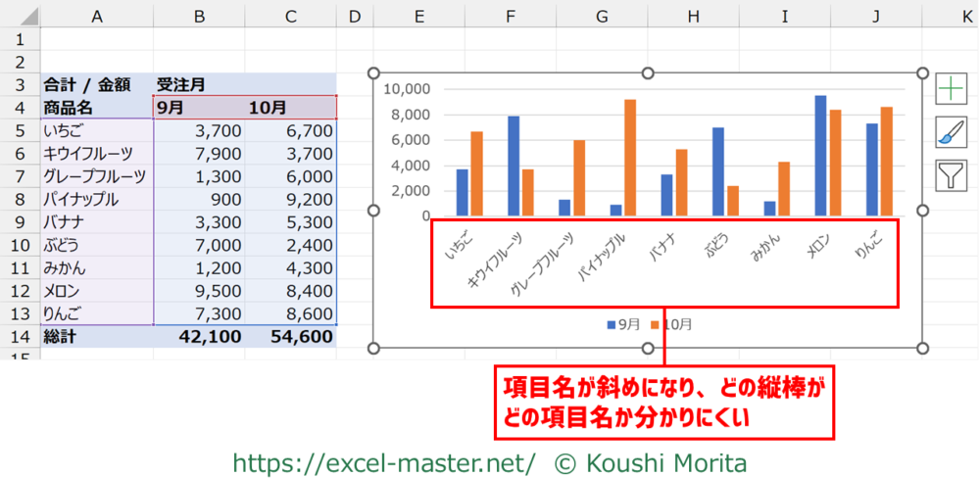This screenshot has width=980, height=478.
Task: Click the tall orange パイナップル bar
Action: 629,157
